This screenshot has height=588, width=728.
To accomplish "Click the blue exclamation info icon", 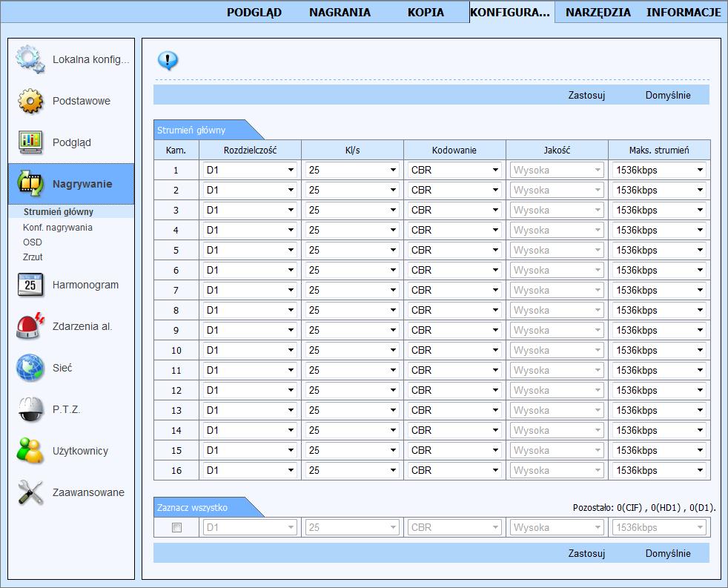I will pos(168,60).
